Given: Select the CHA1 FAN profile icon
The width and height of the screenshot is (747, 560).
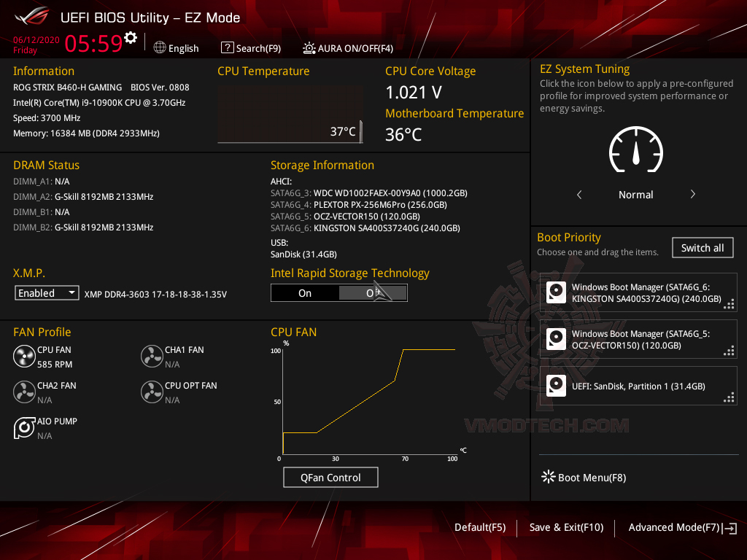Looking at the screenshot, I should pos(152,356).
